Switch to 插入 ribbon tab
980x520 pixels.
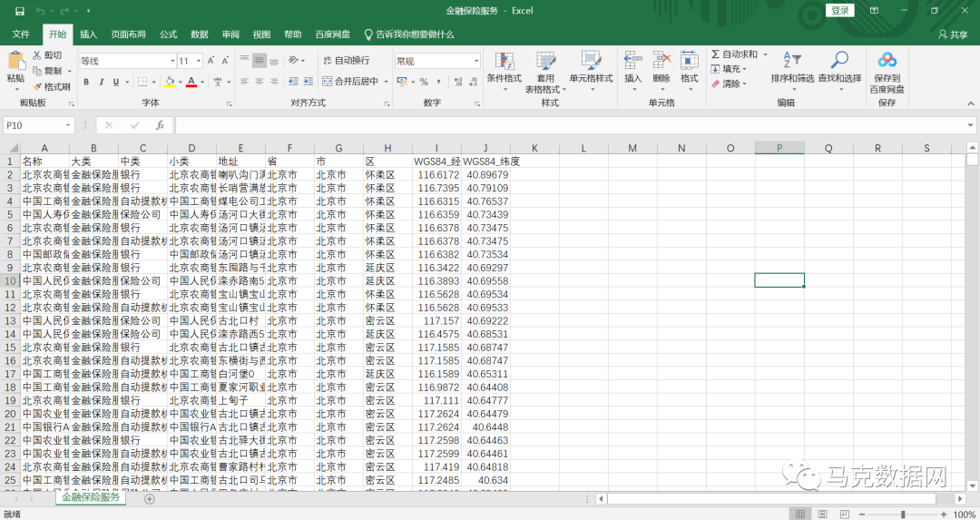click(x=88, y=34)
